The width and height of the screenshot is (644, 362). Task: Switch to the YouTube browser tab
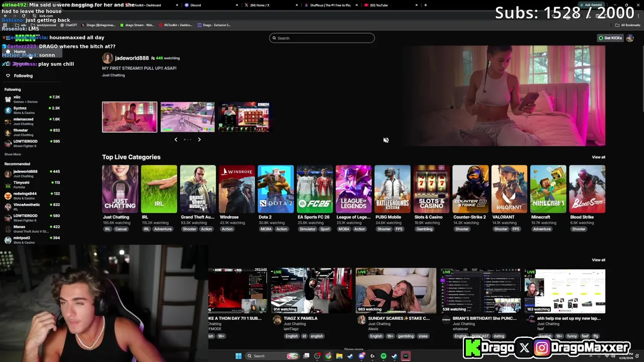coord(390,5)
